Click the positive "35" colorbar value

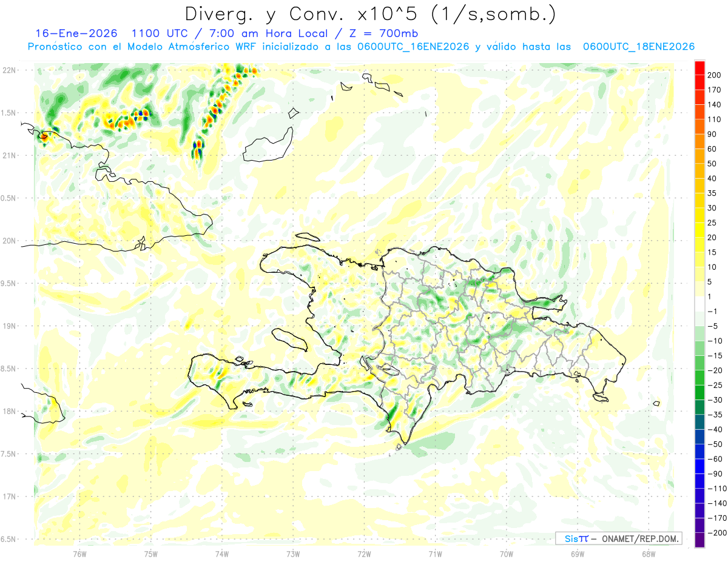(x=713, y=193)
